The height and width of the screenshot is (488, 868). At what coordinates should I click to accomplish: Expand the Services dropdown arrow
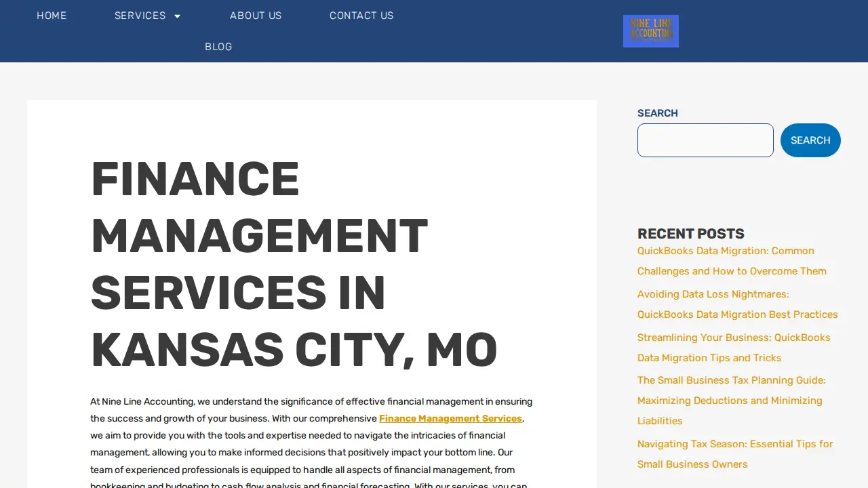(x=178, y=16)
